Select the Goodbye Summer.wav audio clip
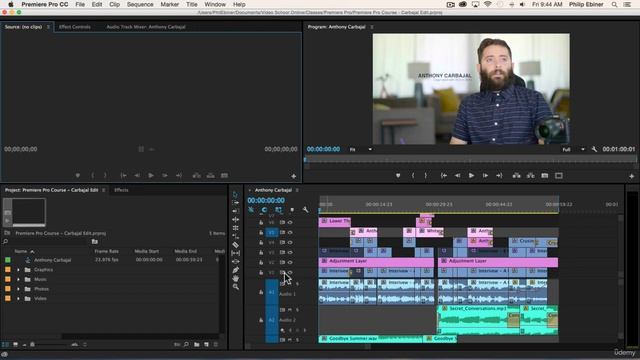 pos(370,339)
